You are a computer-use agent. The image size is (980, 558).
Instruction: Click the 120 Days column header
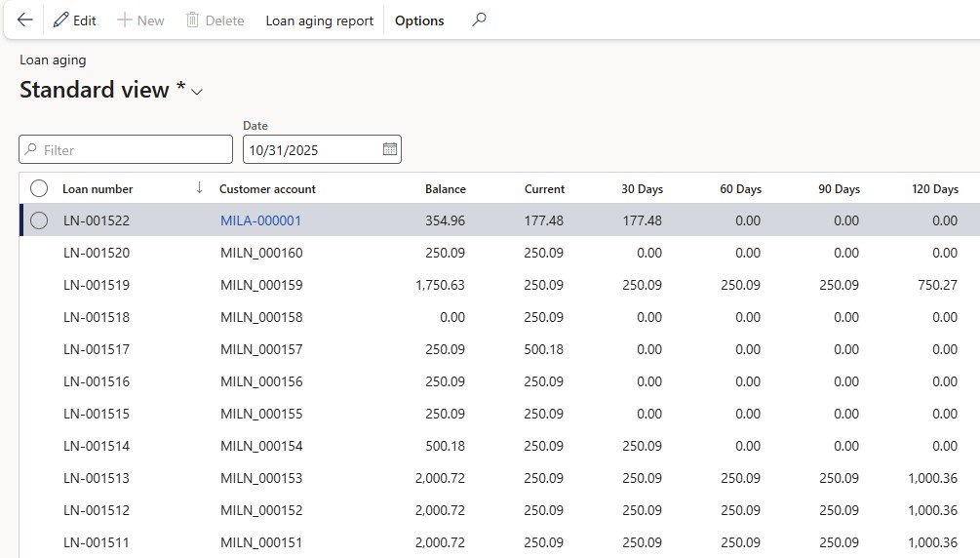(x=934, y=189)
